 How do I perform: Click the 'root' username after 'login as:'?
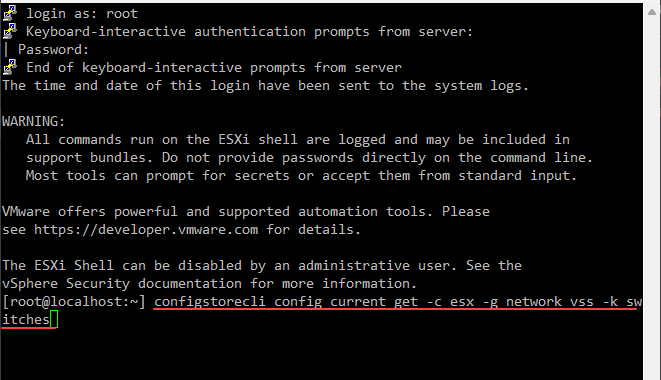coord(122,13)
